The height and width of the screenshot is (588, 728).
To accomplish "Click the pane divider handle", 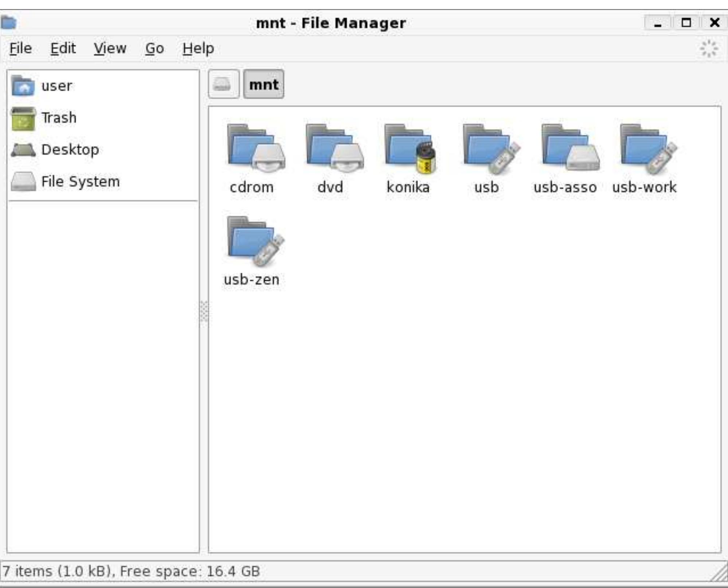I will 204,312.
